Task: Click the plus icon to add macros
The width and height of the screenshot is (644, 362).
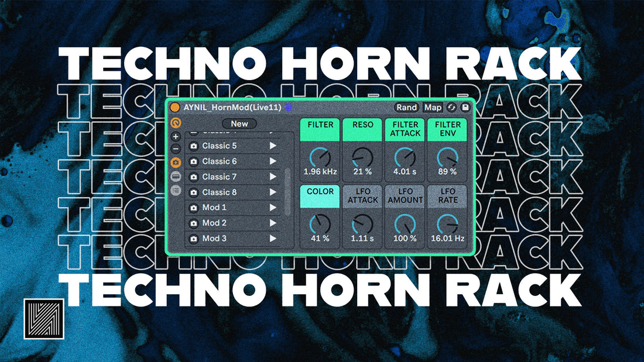Action: pos(176,137)
